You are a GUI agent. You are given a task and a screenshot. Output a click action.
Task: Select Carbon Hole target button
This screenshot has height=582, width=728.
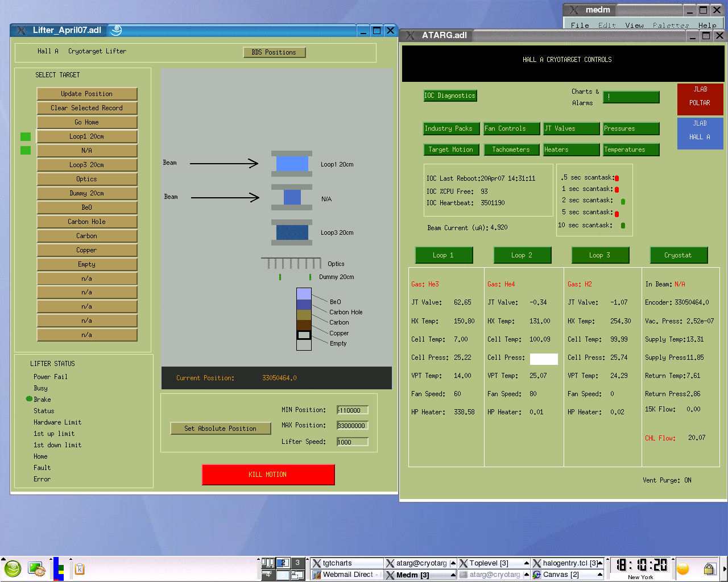pos(87,222)
